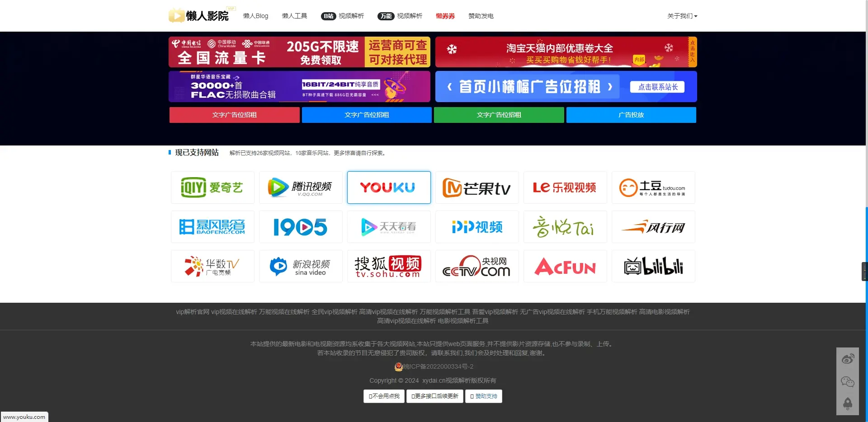Viewport: 868px width, 422px height.
Task: Open the 新浪视频 sina video tile
Action: pyautogui.click(x=301, y=266)
